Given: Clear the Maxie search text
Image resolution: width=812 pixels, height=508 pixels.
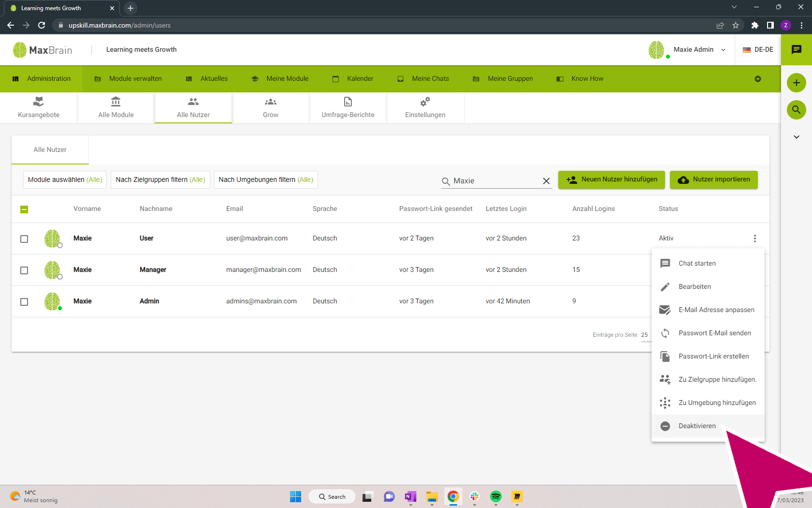Looking at the screenshot, I should (x=546, y=181).
